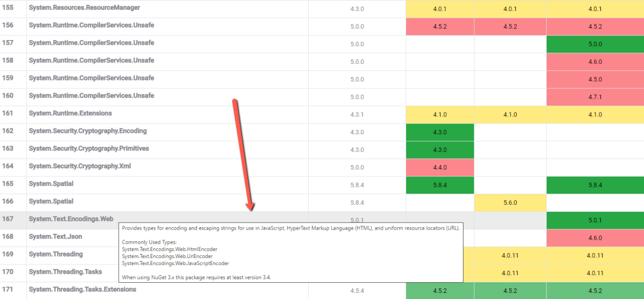The image size is (644, 299).
Task: Select the System.Threading package name in row 169
Action: pos(56,254)
